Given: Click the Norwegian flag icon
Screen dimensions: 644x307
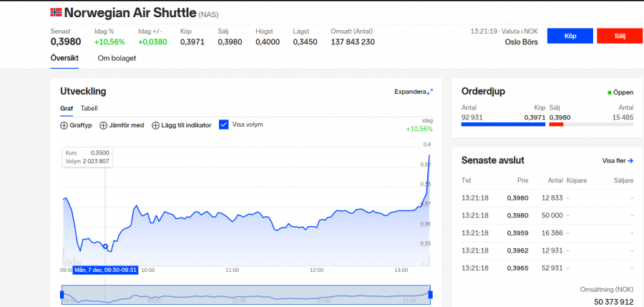Looking at the screenshot, I should click(56, 13).
